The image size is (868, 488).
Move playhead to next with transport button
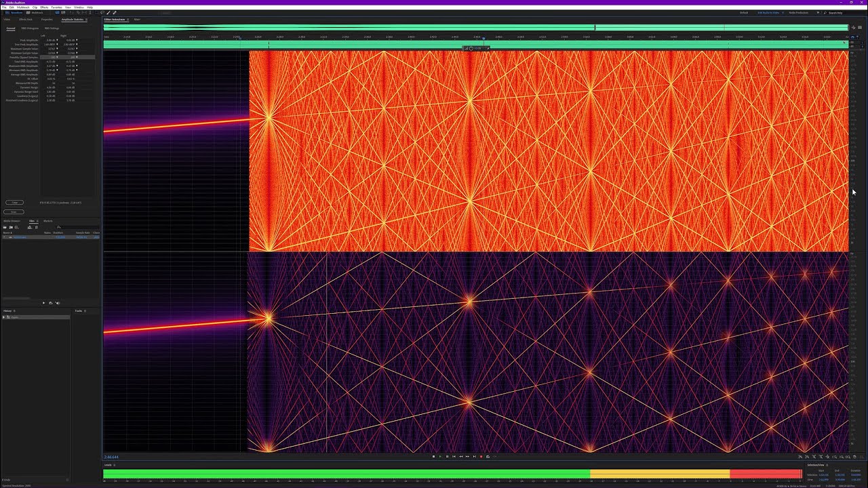click(x=475, y=456)
